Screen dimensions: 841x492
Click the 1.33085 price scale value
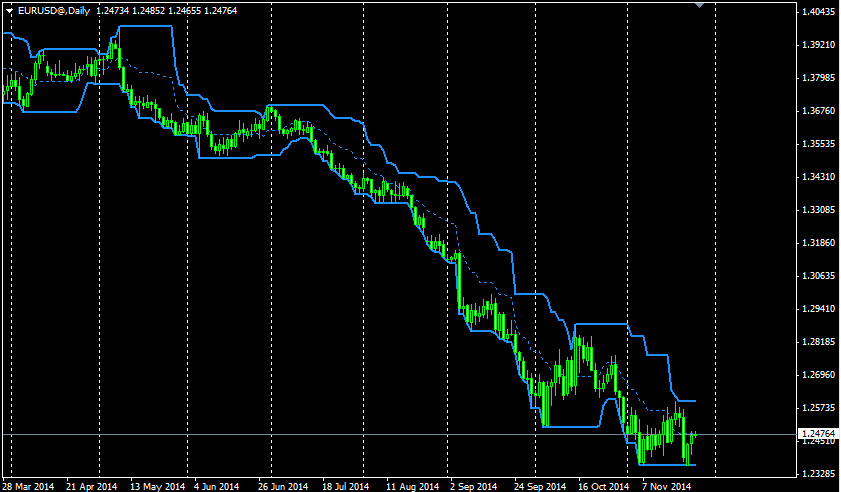818,210
